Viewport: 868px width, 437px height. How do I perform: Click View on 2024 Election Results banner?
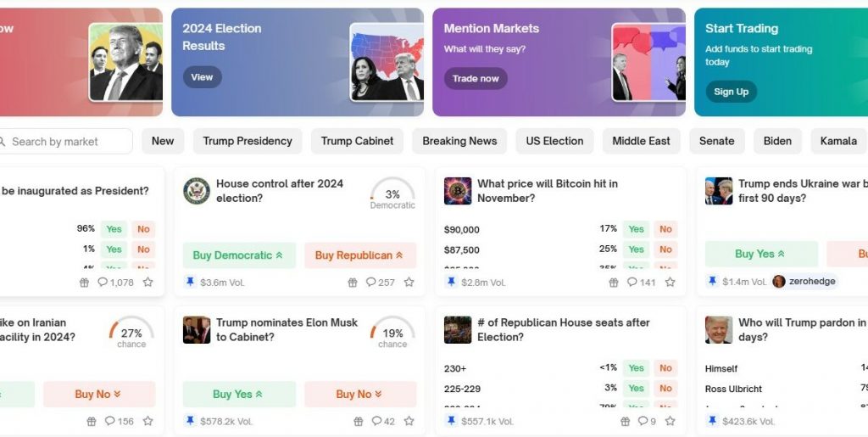pos(202,77)
